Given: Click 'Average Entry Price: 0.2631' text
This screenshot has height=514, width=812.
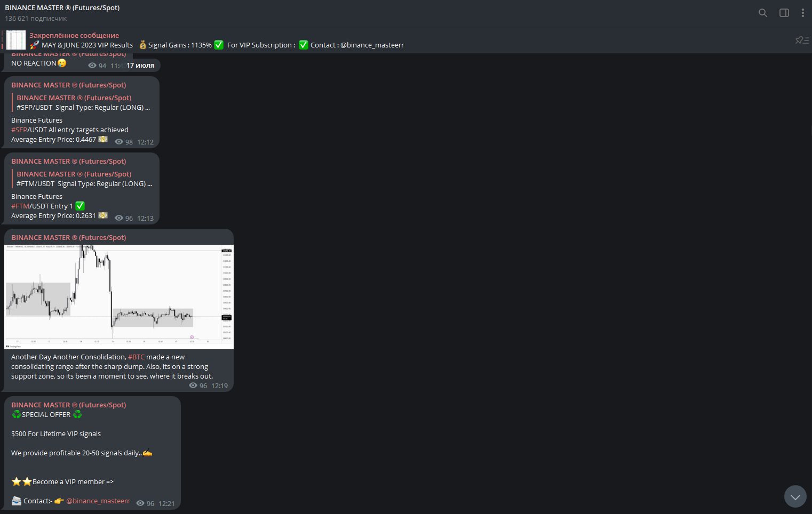Looking at the screenshot, I should [x=53, y=216].
